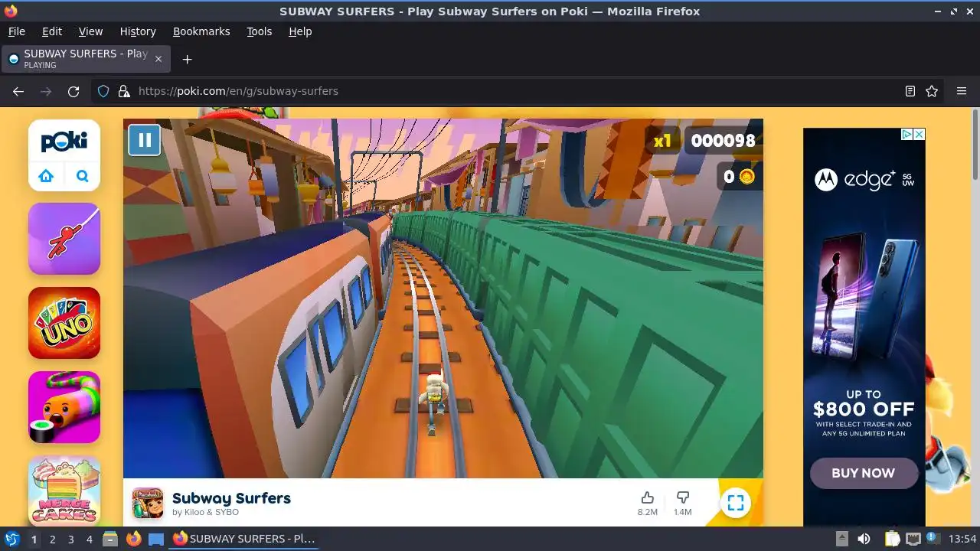Click the by Kiloo & SYBO credit text
The image size is (980, 551).
coord(205,513)
